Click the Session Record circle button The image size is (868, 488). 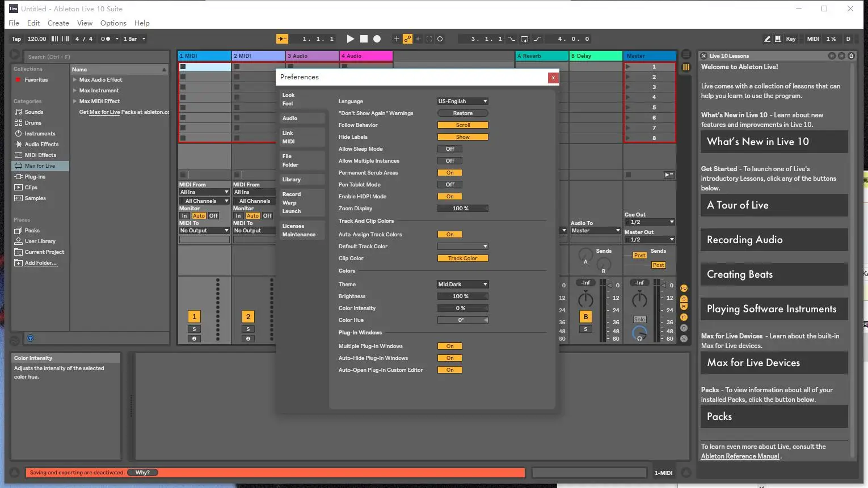click(x=440, y=39)
